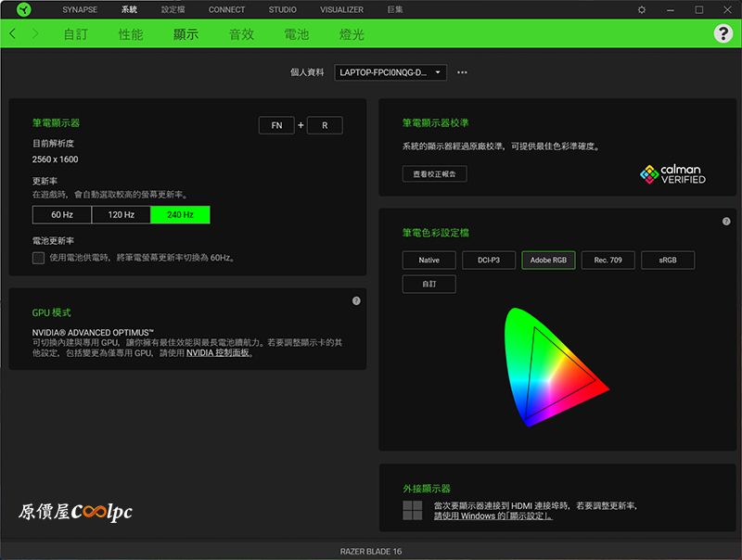Open the NVIDIA 控制面板 link
The image size is (742, 560).
[218, 353]
